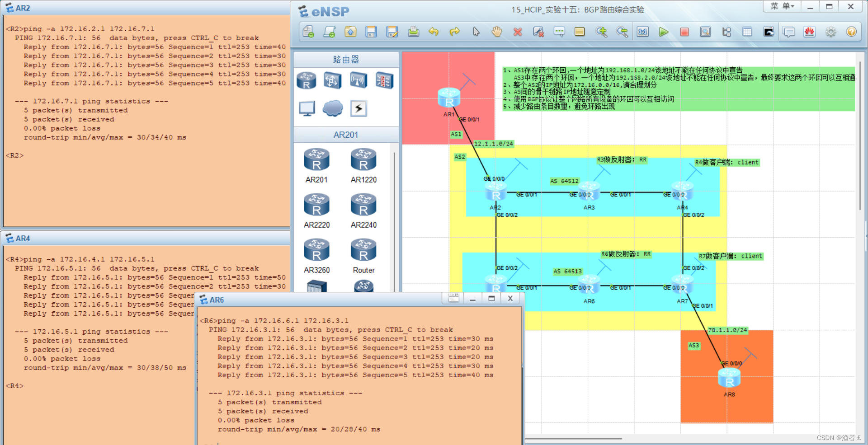This screenshot has height=445, width=868.
Task: Toggle the grid display icon
Action: (x=747, y=32)
